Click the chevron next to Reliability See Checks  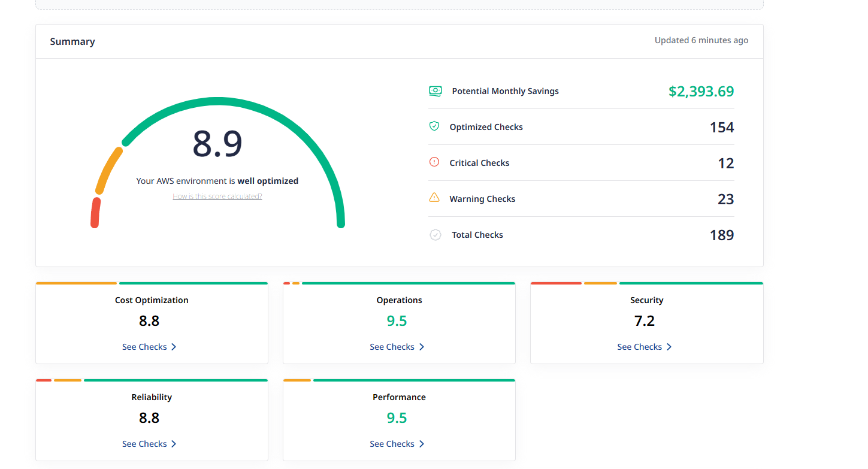tap(174, 444)
